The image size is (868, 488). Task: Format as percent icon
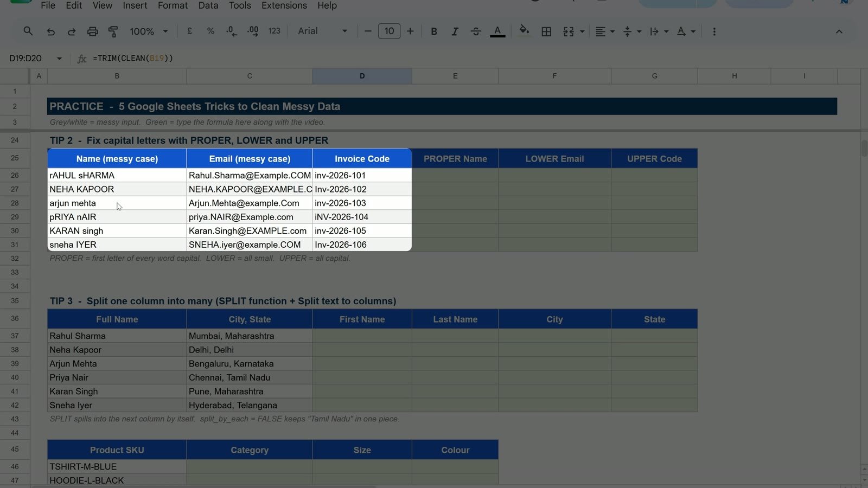click(x=210, y=31)
